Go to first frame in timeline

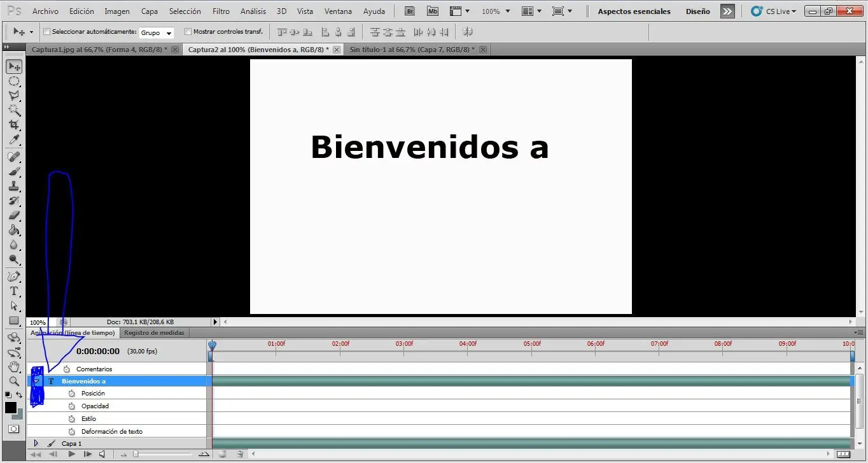coord(36,454)
